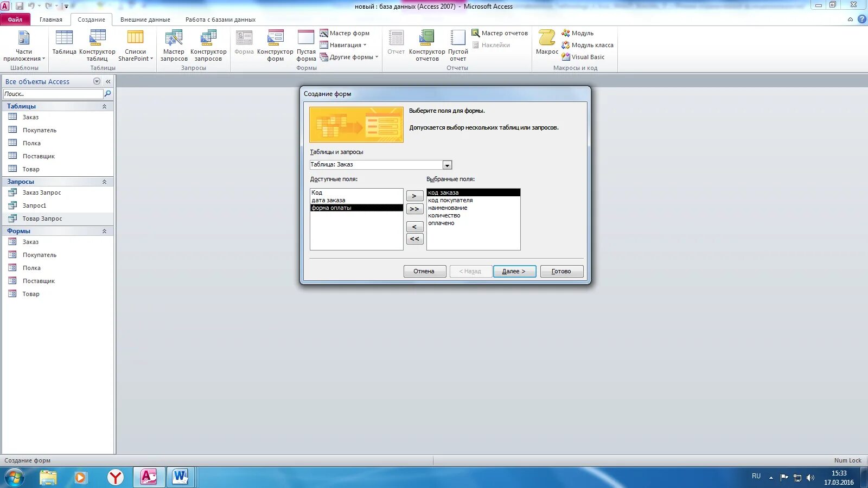The image size is (868, 488).
Task: Select chosen field оплачено
Action: click(473, 223)
